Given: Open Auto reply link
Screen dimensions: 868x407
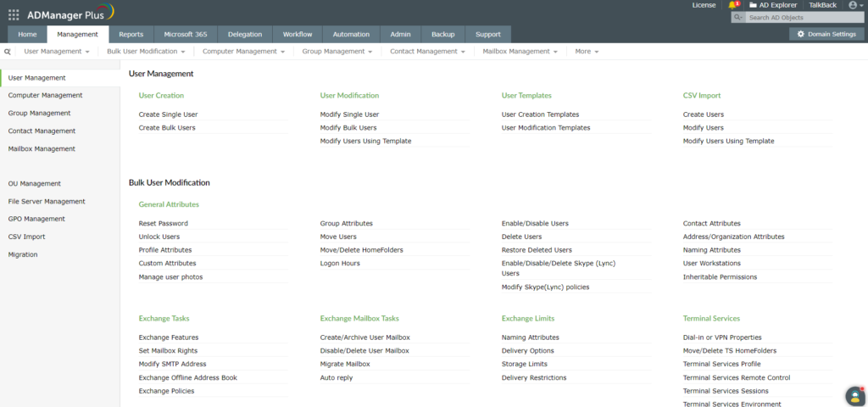Looking at the screenshot, I should pos(336,377).
